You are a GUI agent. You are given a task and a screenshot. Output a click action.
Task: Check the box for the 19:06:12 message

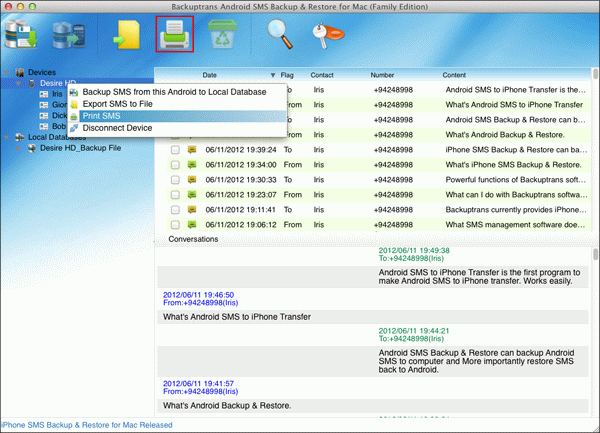pos(175,225)
